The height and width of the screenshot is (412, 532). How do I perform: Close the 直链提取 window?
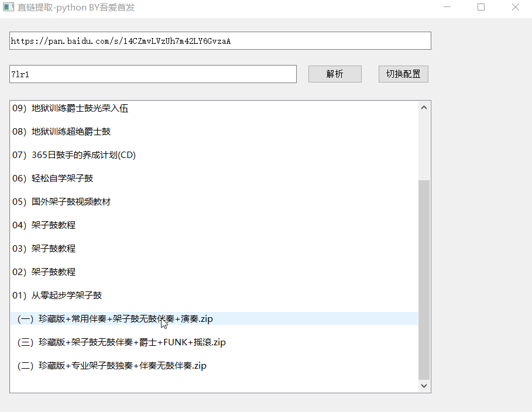(x=516, y=7)
